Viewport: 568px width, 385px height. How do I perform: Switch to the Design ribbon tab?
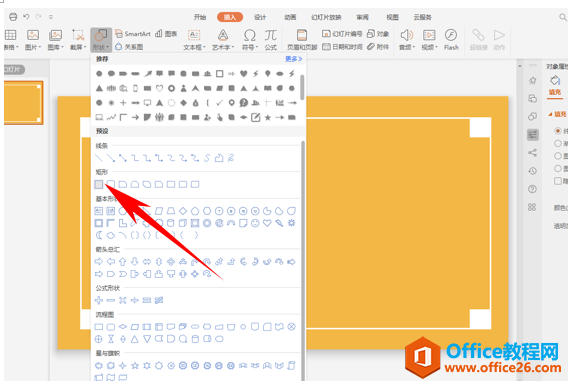[x=260, y=17]
